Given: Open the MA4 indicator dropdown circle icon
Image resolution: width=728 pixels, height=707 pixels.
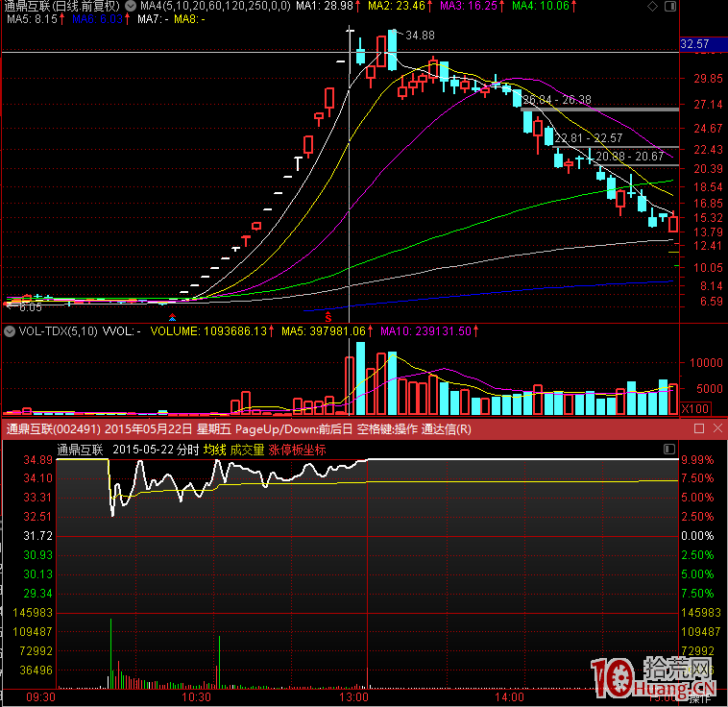Looking at the screenshot, I should 132,6.
